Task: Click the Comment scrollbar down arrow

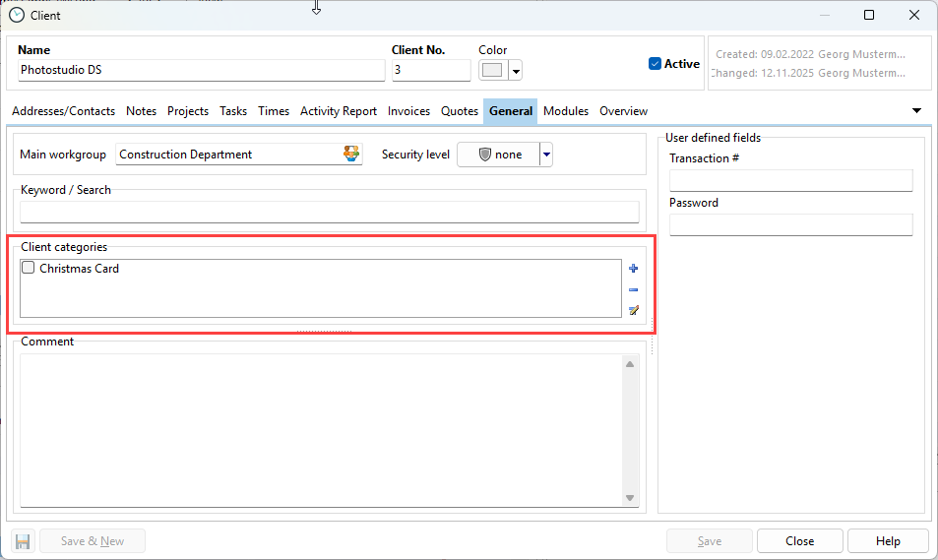Action: [x=630, y=498]
